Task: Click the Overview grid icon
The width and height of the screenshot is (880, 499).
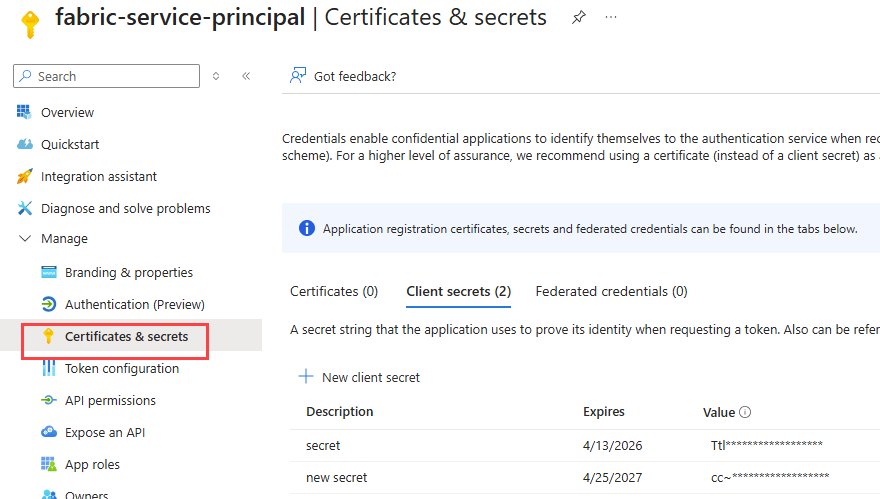Action: (25, 112)
